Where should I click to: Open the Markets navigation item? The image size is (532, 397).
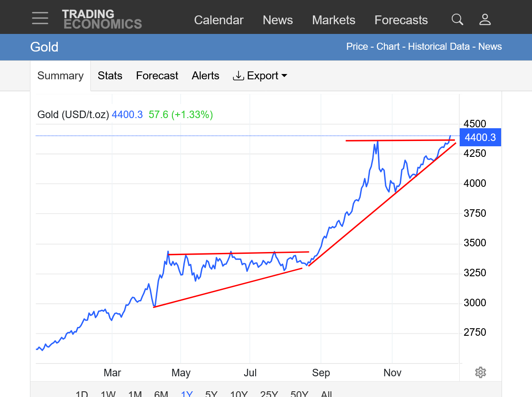pos(333,20)
